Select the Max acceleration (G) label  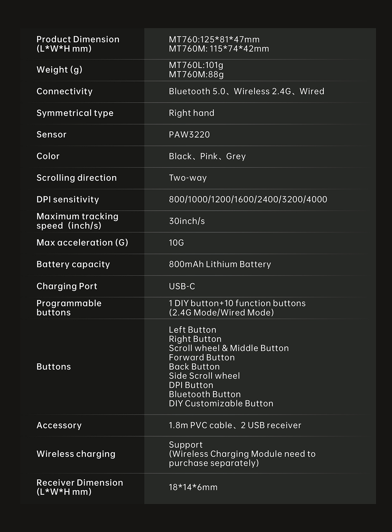82,242
